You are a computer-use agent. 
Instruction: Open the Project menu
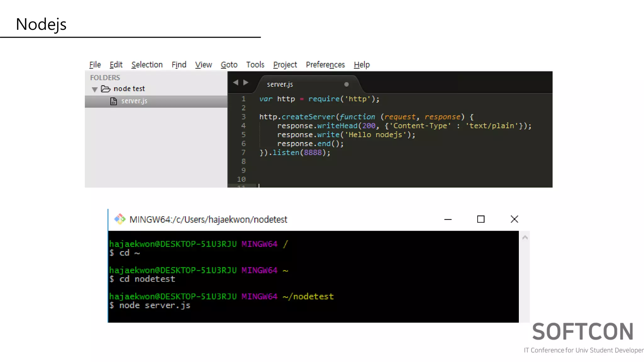pos(285,64)
